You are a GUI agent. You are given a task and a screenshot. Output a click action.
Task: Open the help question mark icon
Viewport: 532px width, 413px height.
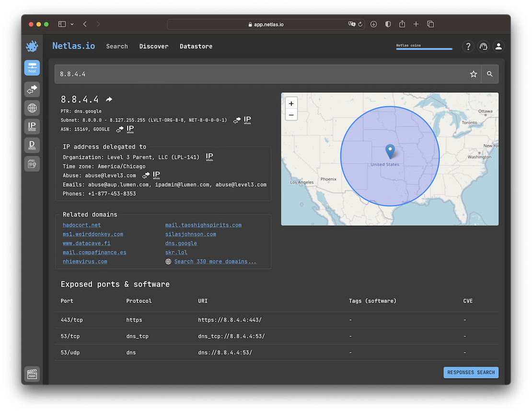468,46
